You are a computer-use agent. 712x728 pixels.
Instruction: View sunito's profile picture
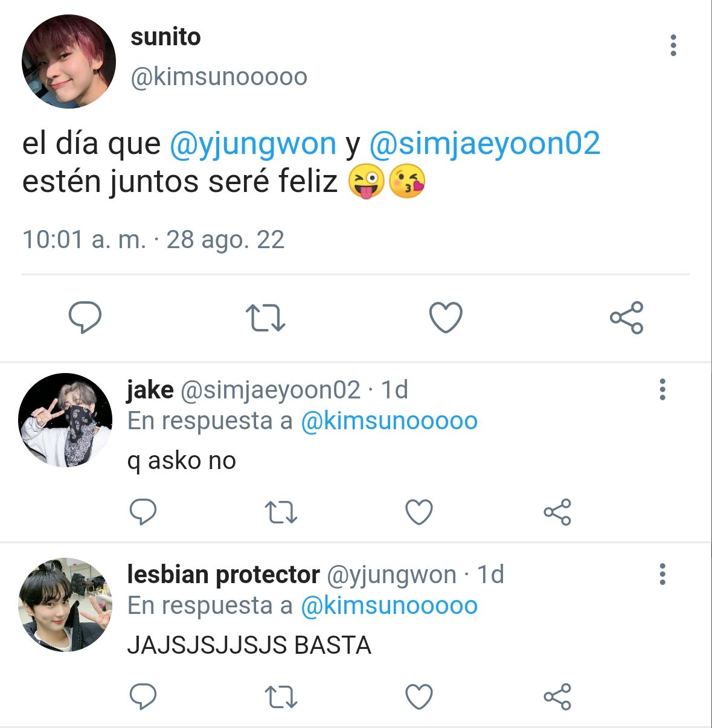point(69,62)
